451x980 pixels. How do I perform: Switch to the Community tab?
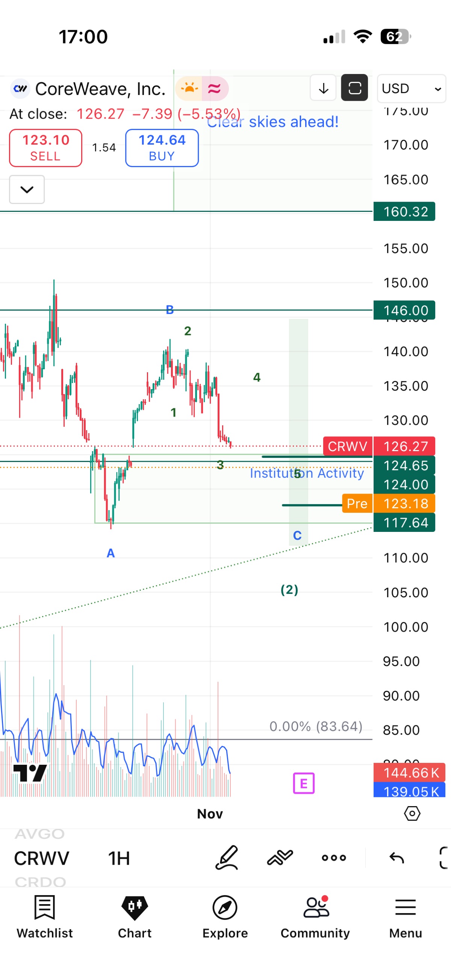[315, 917]
